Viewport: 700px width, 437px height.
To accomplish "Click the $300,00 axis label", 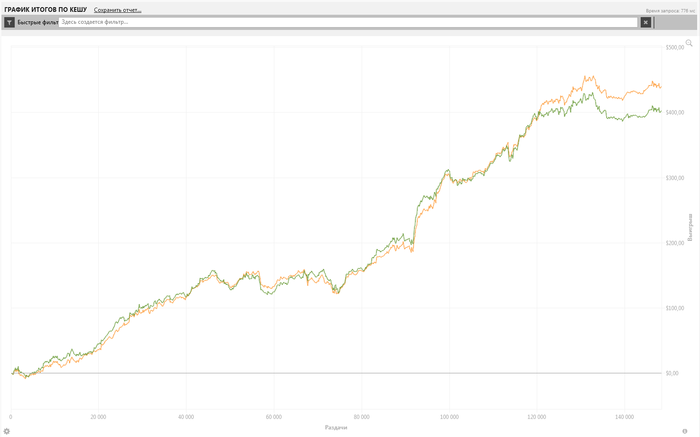I will coord(675,178).
